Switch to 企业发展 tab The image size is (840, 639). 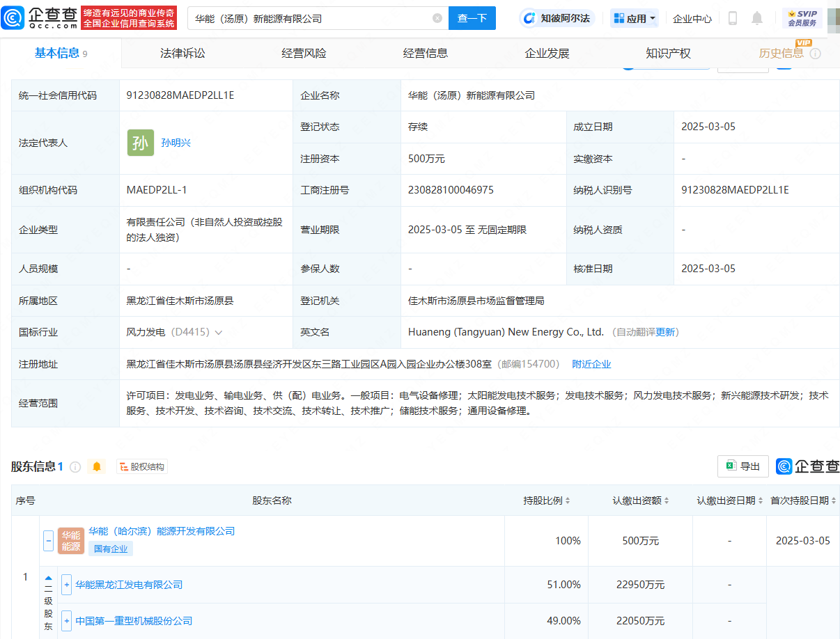tap(547, 54)
